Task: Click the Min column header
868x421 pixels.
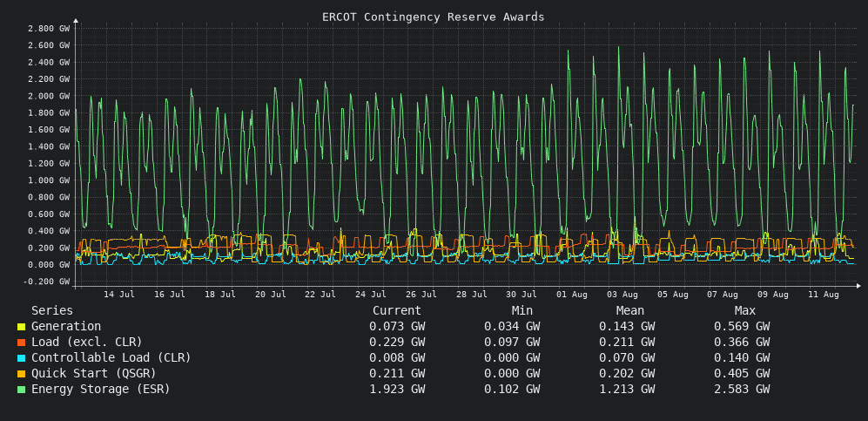Action: click(522, 311)
